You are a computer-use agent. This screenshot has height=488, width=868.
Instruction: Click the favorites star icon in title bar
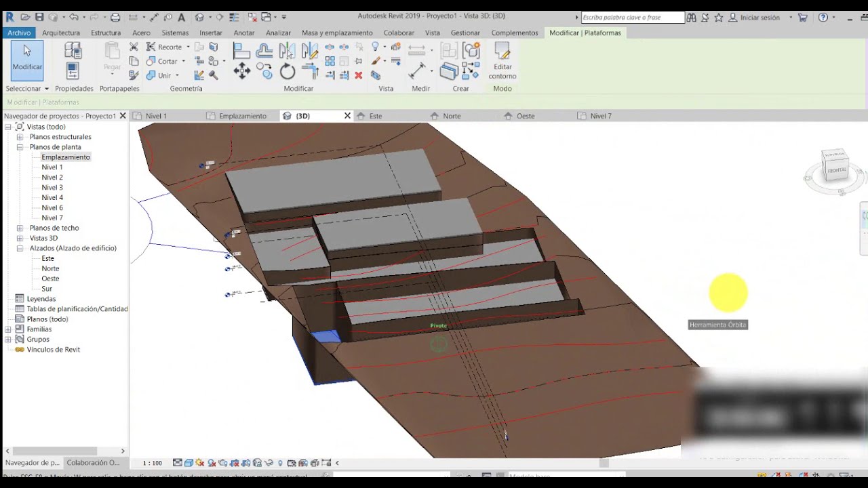tap(719, 17)
